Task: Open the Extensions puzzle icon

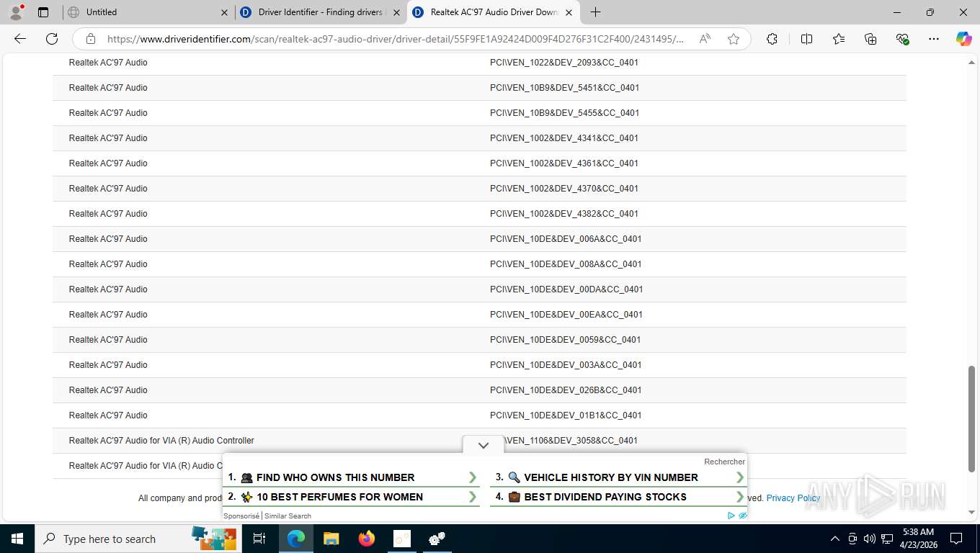Action: pyautogui.click(x=772, y=39)
